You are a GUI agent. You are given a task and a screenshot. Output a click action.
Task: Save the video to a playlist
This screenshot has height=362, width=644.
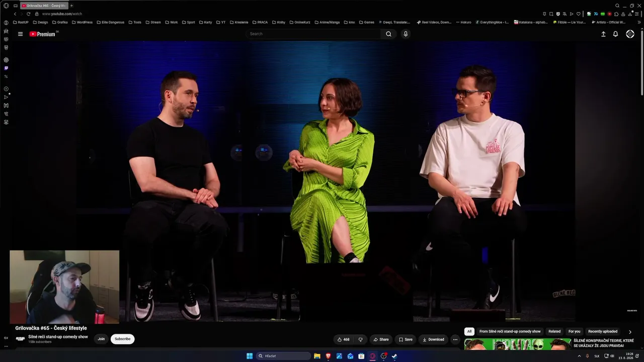click(406, 339)
